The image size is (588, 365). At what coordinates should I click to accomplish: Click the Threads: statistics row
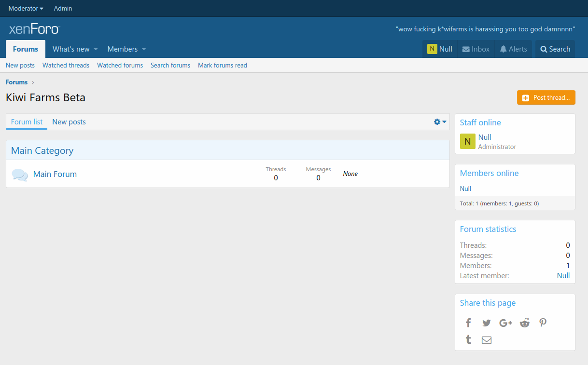click(x=515, y=245)
